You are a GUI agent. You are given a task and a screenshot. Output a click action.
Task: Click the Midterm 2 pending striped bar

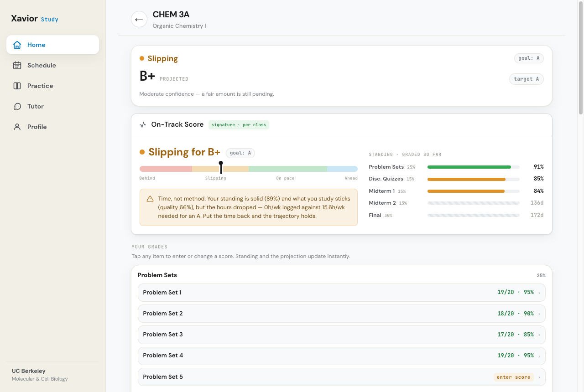tap(473, 203)
